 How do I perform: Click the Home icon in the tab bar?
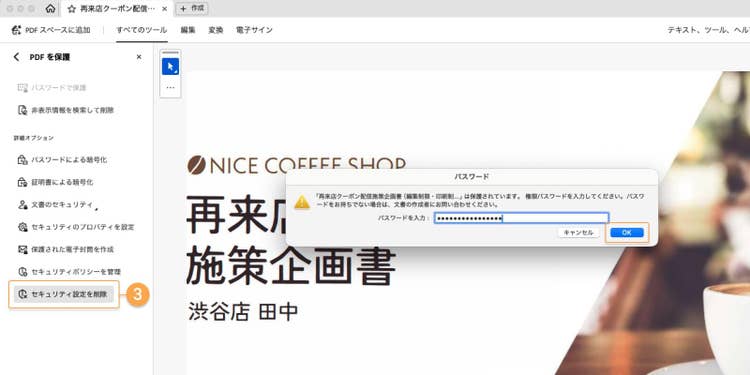pos(50,9)
